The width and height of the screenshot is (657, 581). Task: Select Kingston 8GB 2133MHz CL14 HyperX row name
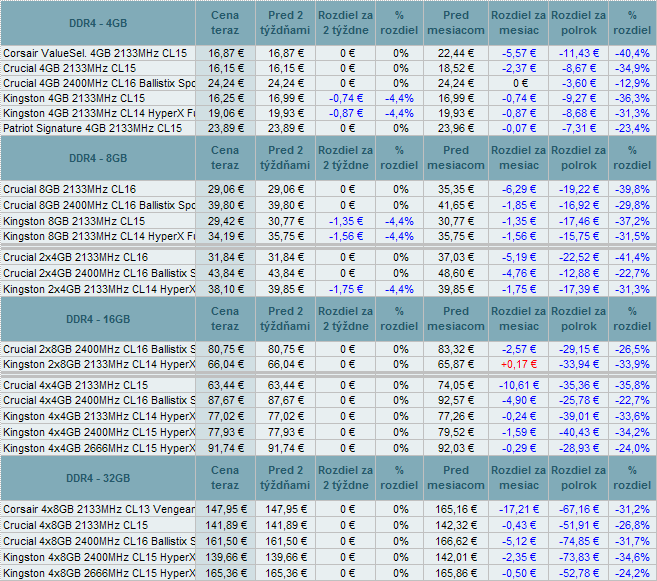pyautogui.click(x=99, y=236)
